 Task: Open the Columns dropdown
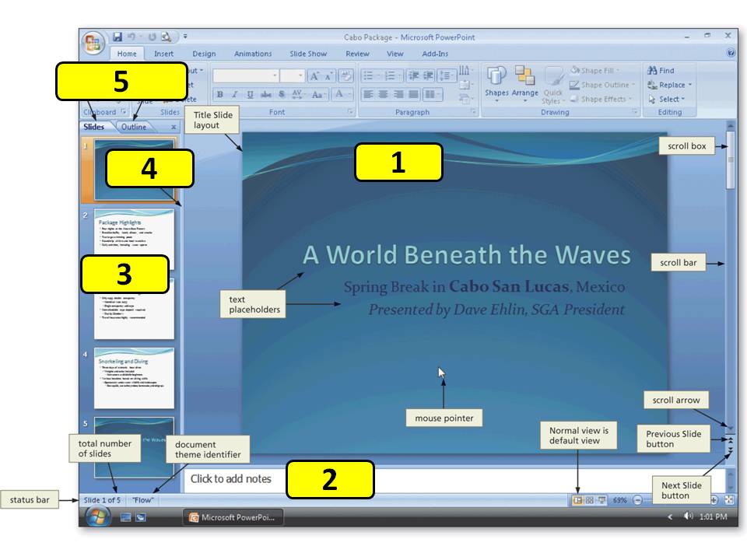[432, 94]
